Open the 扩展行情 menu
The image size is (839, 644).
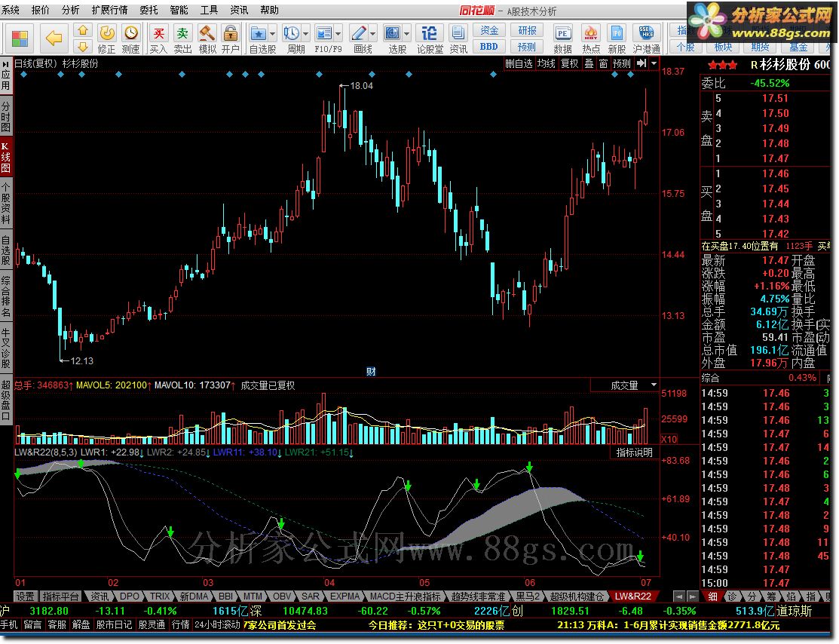click(109, 10)
